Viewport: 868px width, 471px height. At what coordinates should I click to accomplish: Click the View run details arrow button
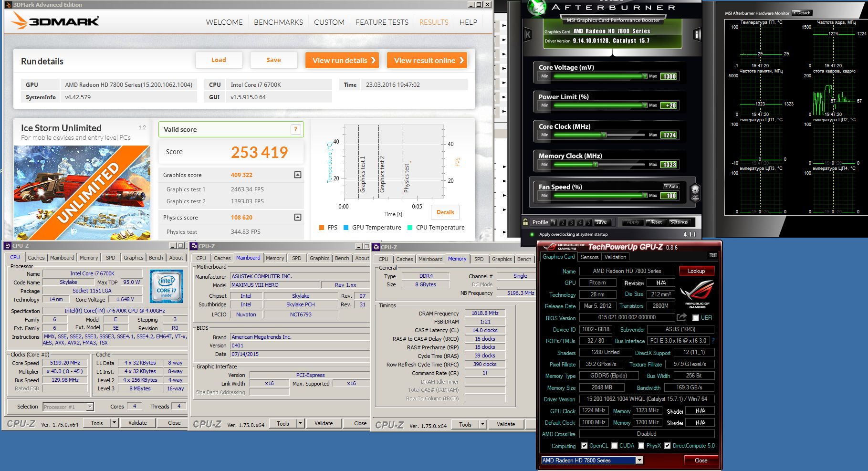click(x=342, y=60)
